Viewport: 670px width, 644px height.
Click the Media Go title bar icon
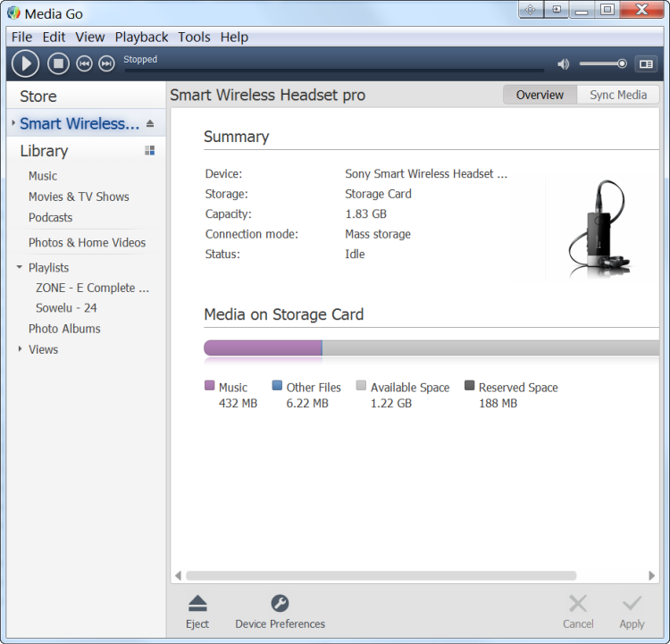(13, 13)
